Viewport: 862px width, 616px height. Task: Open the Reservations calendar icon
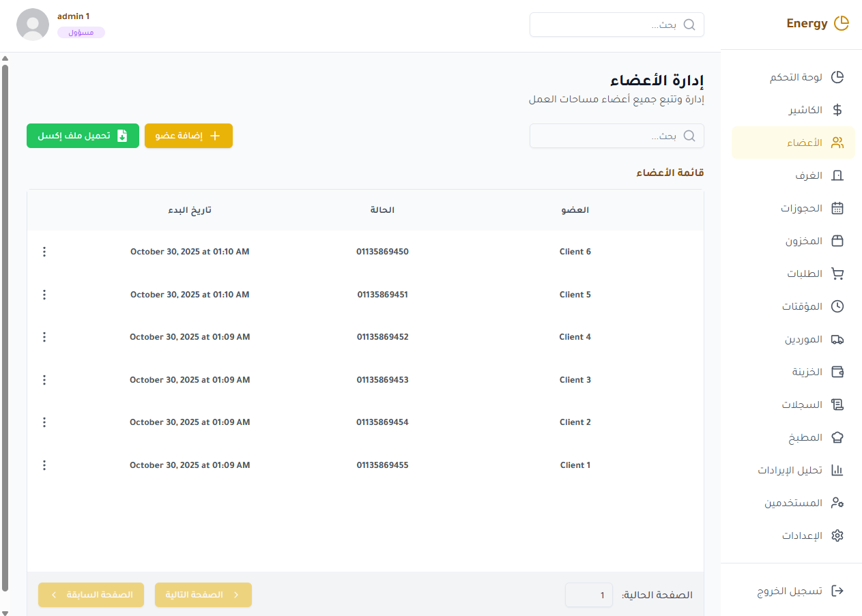[837, 208]
